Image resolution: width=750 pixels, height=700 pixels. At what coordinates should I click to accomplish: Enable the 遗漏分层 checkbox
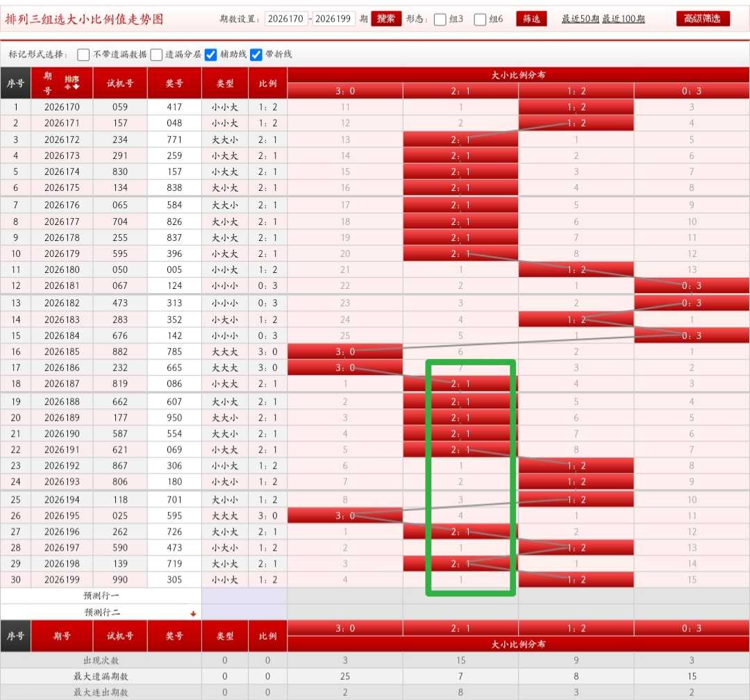[x=156, y=55]
